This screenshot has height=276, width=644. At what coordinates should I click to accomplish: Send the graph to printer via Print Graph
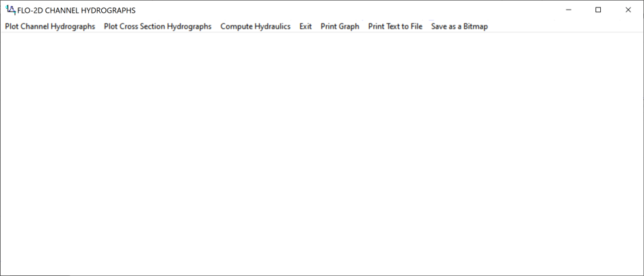point(340,27)
